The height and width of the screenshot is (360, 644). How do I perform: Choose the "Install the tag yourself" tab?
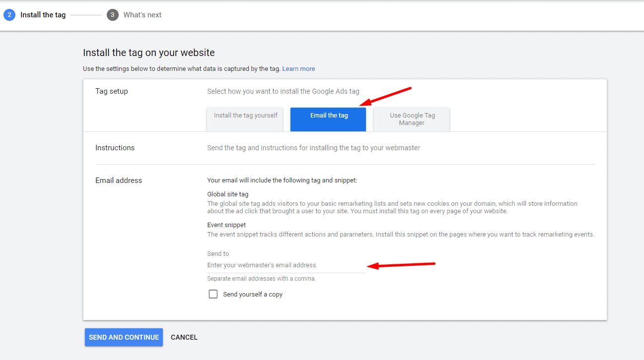pyautogui.click(x=245, y=119)
